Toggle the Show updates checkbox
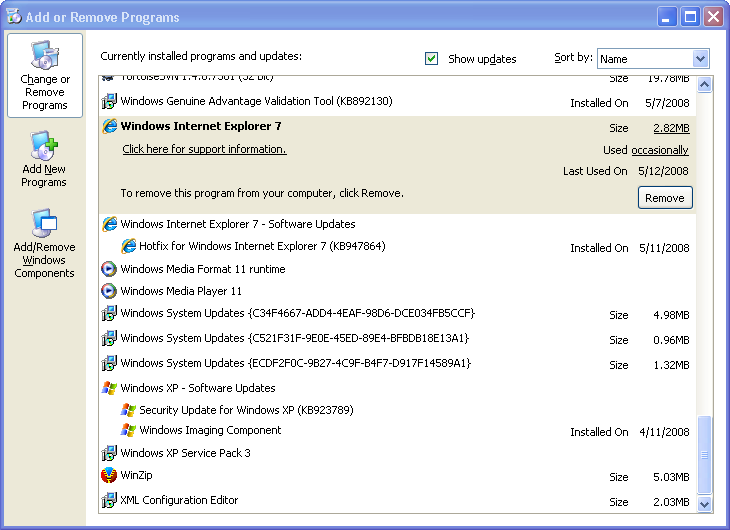Viewport: 730px width, 530px height. [431, 59]
